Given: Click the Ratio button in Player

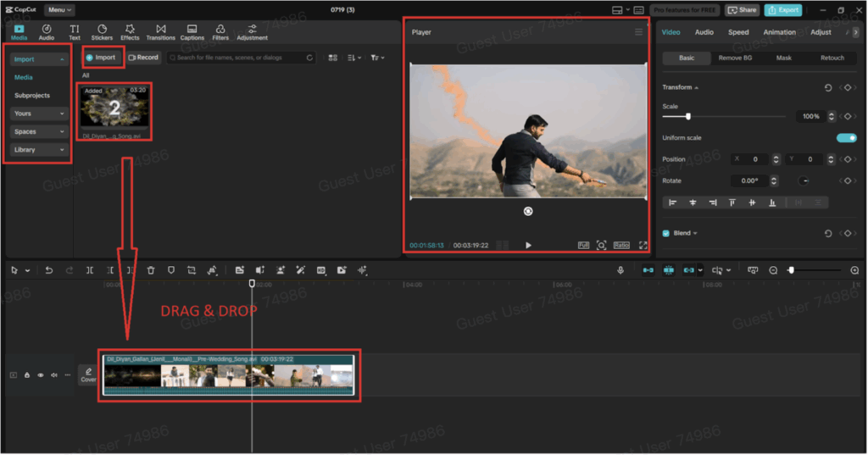Looking at the screenshot, I should (621, 245).
